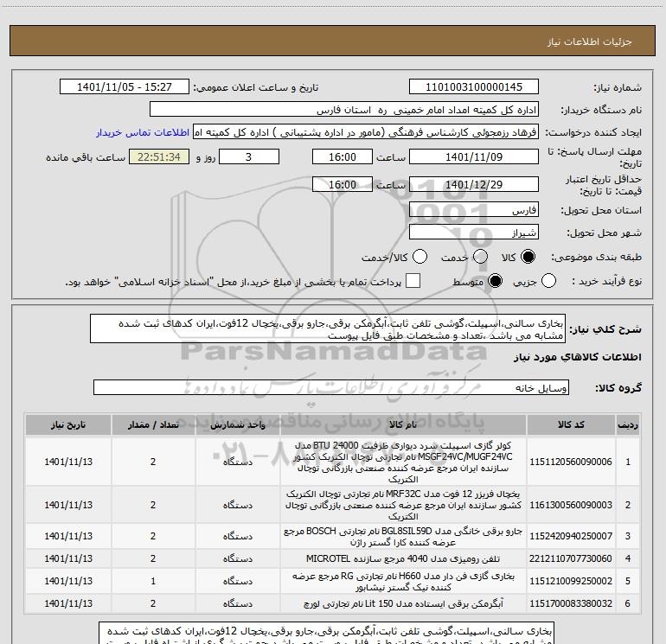Select the کالا radio button

(x=528, y=257)
